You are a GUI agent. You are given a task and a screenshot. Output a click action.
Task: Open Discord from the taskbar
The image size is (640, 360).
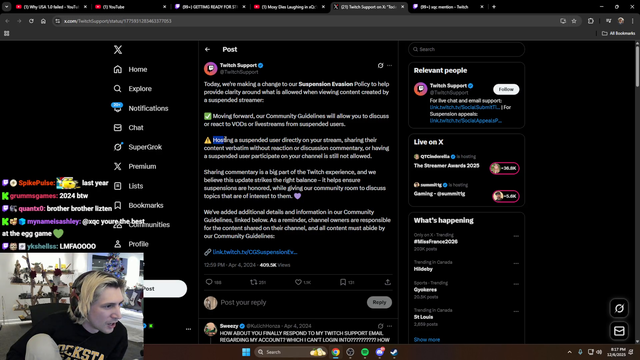[380, 352]
